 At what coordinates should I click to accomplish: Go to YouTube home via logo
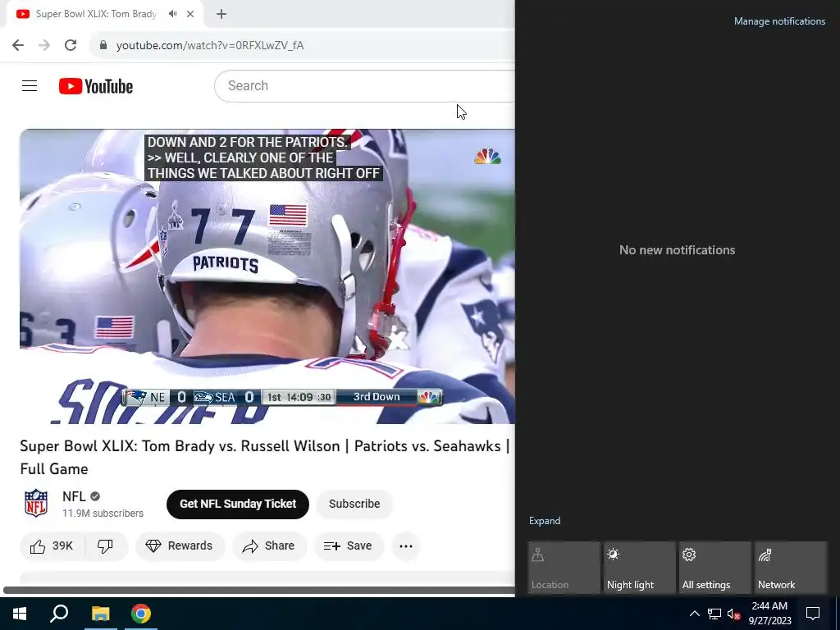96,86
